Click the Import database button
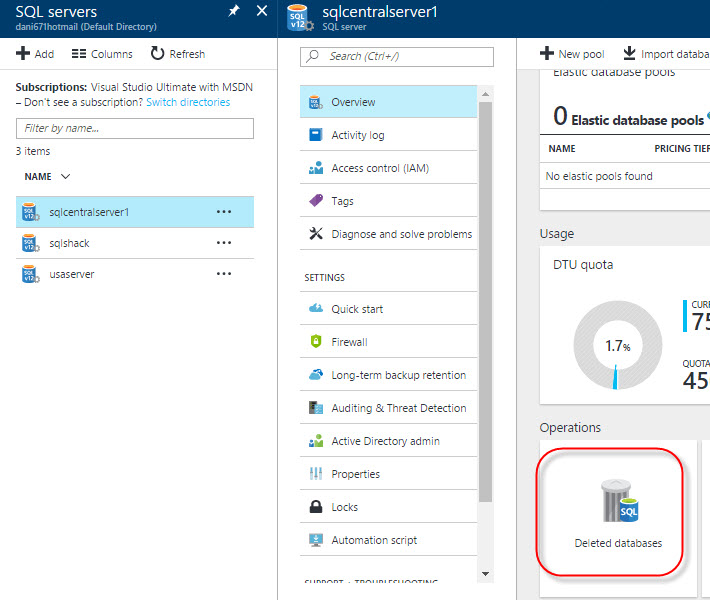710x600 pixels. point(667,54)
